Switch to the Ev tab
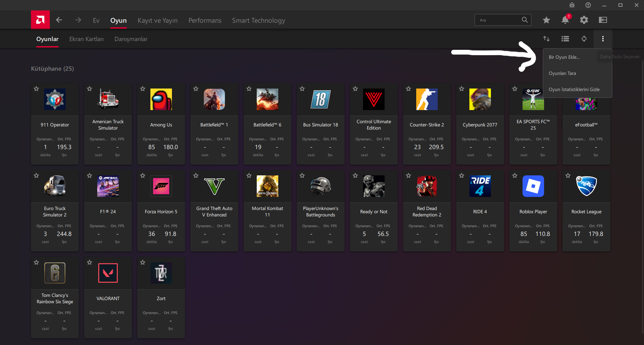 (96, 21)
